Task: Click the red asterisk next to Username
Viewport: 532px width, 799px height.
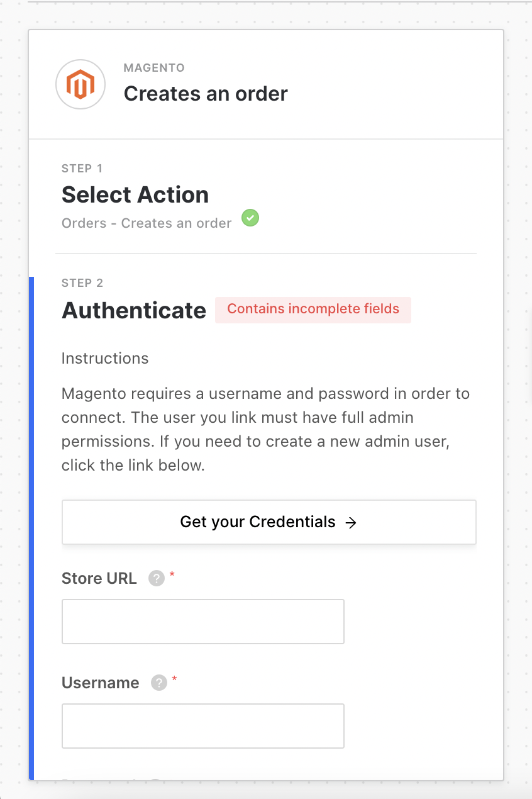Action: (x=175, y=679)
